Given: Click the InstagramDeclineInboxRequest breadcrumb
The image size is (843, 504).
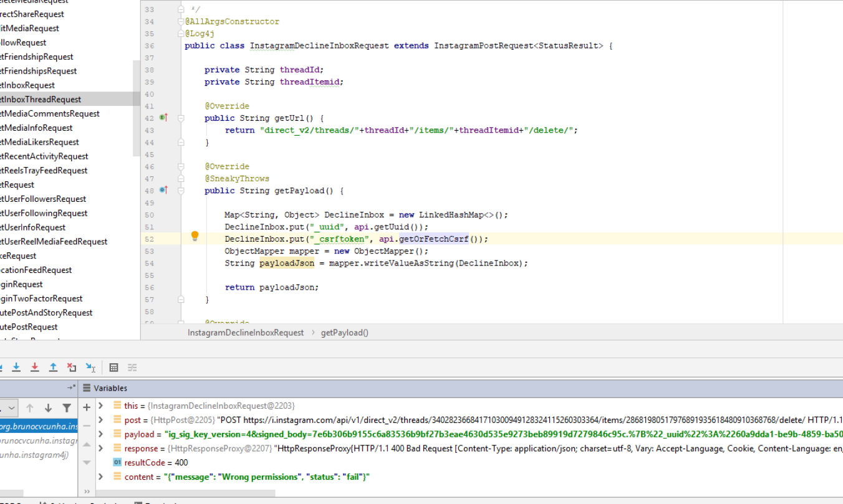Looking at the screenshot, I should point(244,333).
